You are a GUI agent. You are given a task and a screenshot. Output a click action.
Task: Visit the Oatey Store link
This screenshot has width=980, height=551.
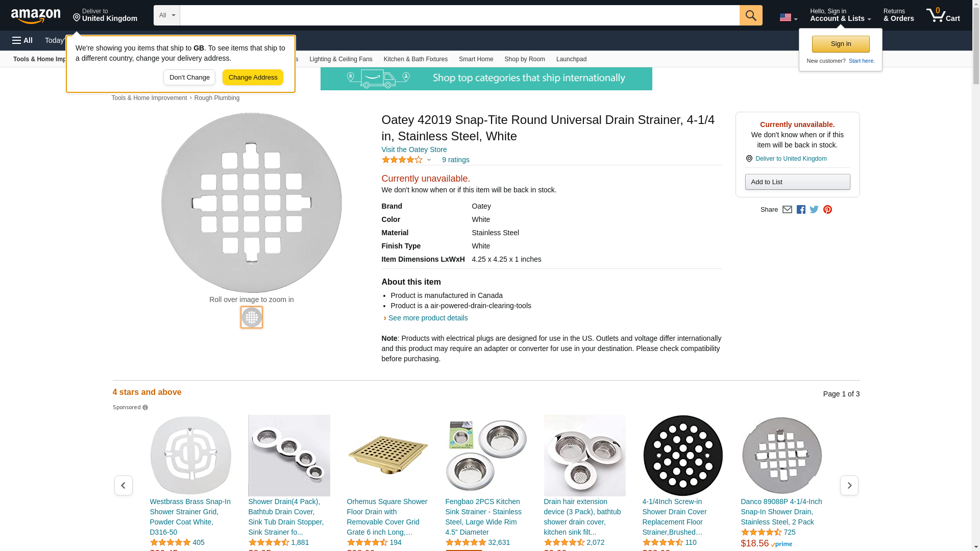[x=414, y=149]
